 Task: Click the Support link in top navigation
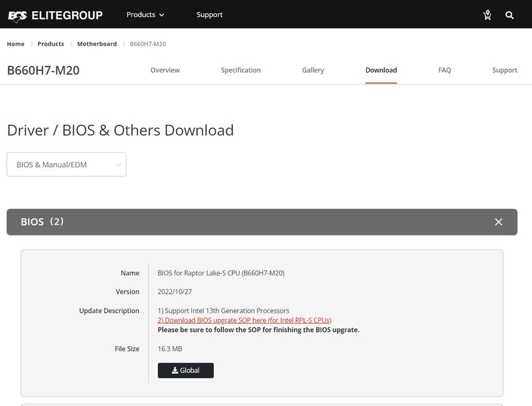(x=209, y=14)
